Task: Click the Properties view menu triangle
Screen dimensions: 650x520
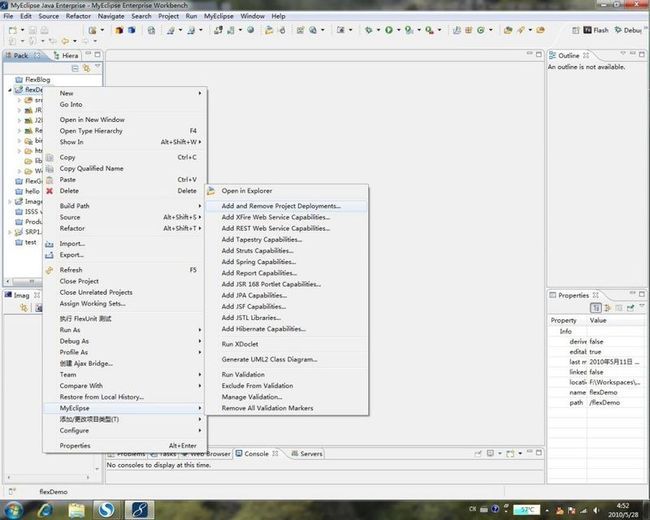Action: (642, 306)
